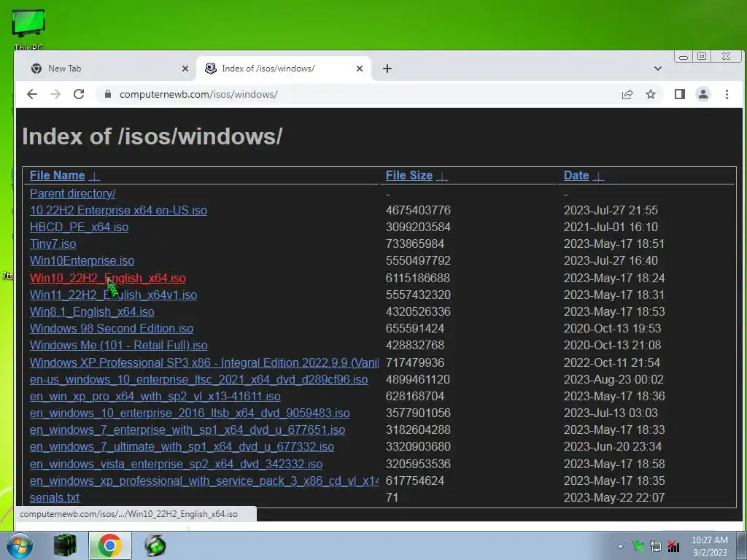Click en_windows_7_enterprise_with_sp1 iso link
Screen dimensions: 747x560
187,429
